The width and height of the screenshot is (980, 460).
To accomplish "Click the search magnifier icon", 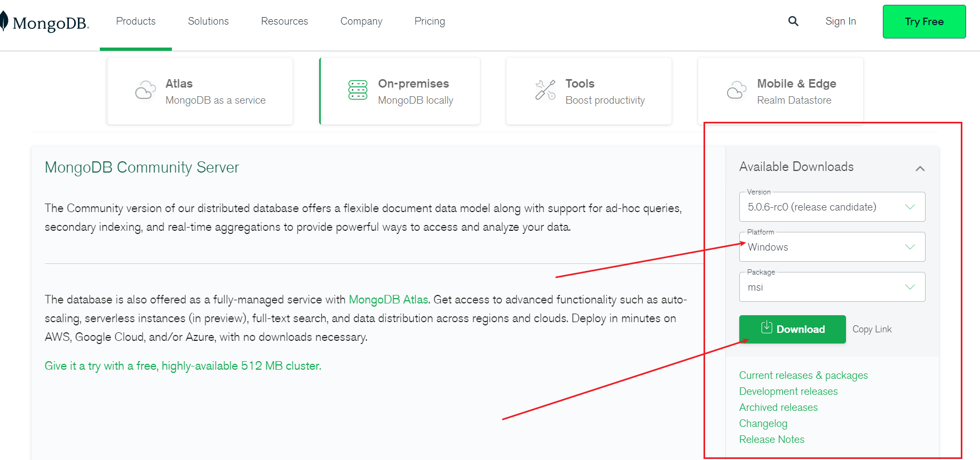I will click(x=793, y=21).
